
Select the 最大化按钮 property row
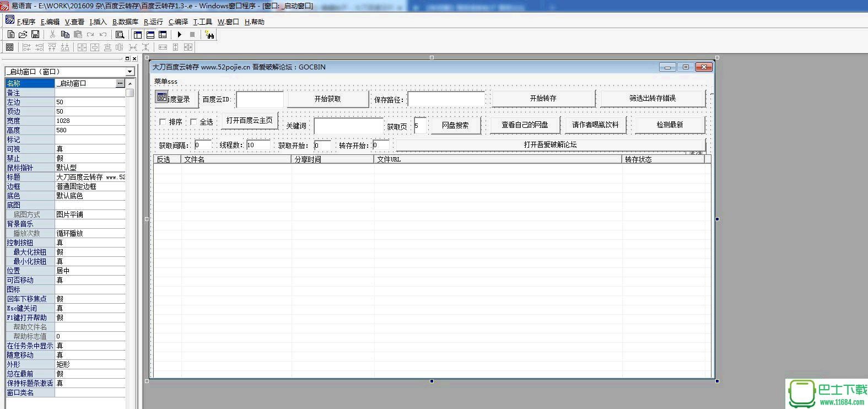[66, 252]
